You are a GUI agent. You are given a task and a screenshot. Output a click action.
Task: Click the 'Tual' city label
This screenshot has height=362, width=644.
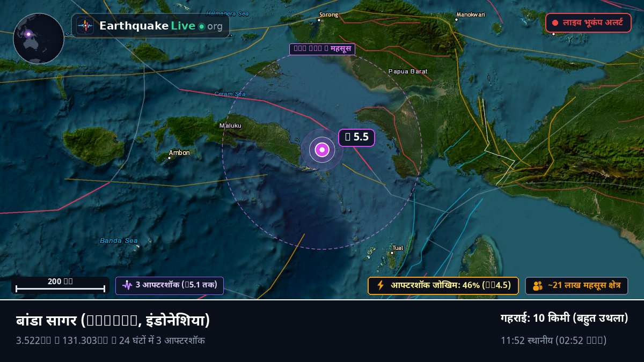[x=398, y=248]
